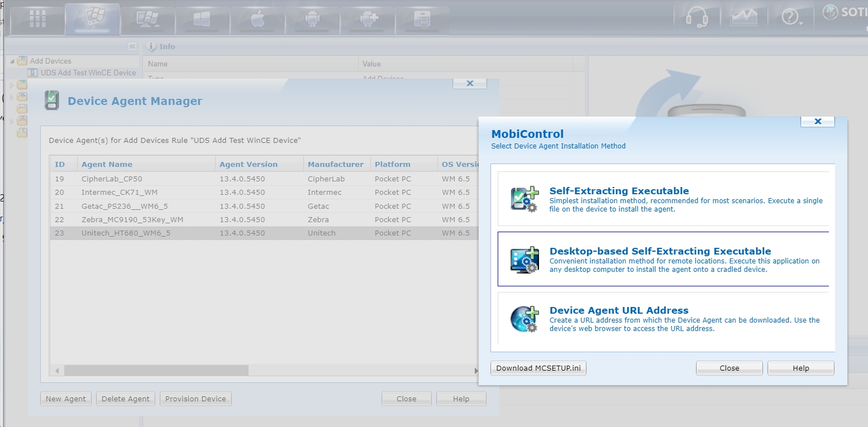Switch to the Apple devices tab
This screenshot has width=868, height=427.
(257, 19)
